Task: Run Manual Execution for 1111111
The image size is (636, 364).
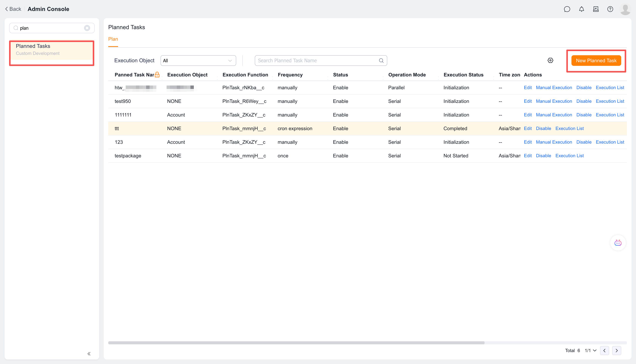Action: pos(554,115)
